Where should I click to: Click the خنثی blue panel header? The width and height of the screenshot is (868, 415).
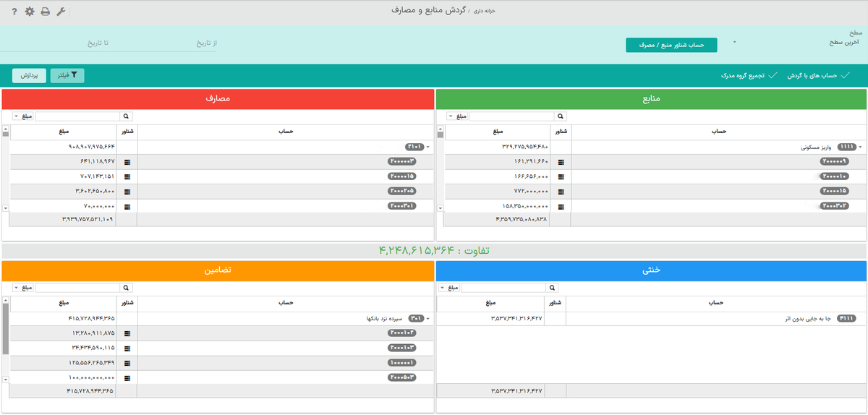(x=652, y=270)
